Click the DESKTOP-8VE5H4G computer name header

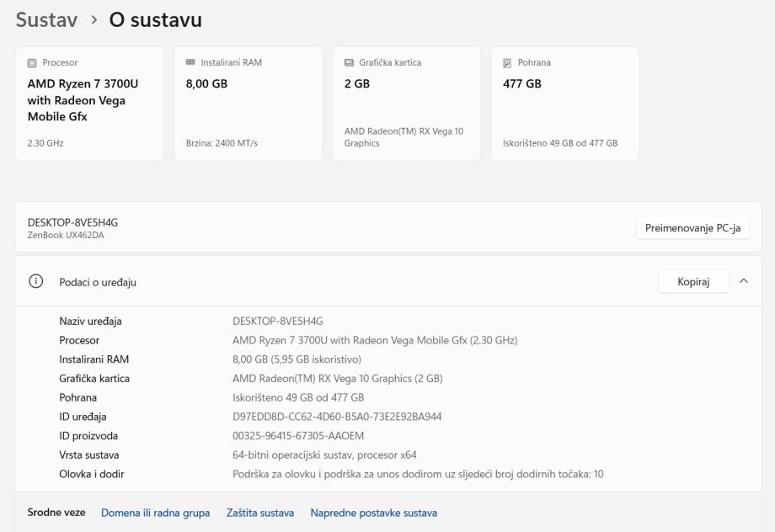[72, 222]
